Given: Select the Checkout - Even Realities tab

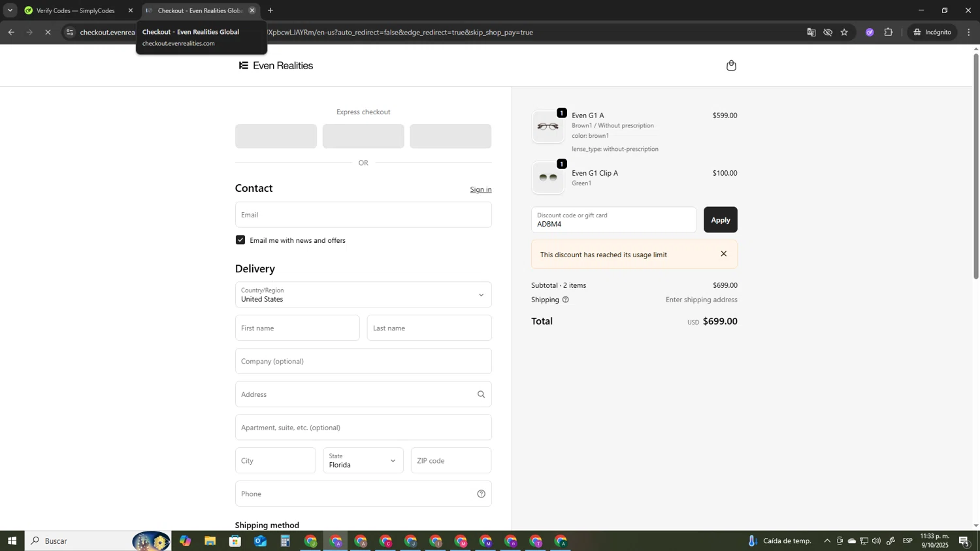Looking at the screenshot, I should (201, 10).
